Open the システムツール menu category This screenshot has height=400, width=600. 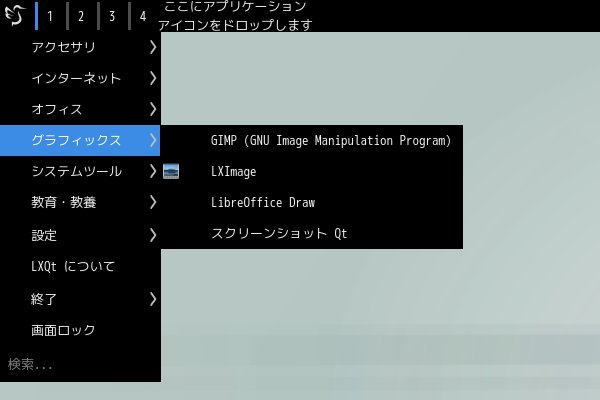coord(80,171)
